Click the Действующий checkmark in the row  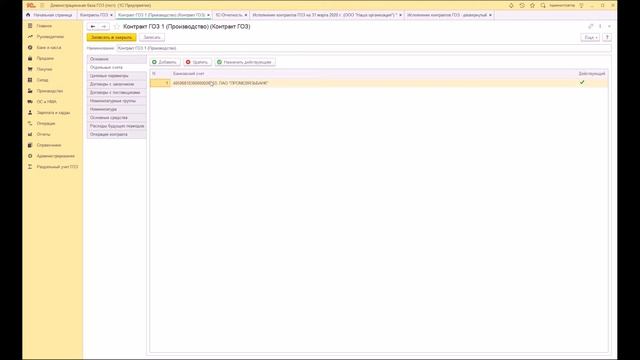pos(582,82)
